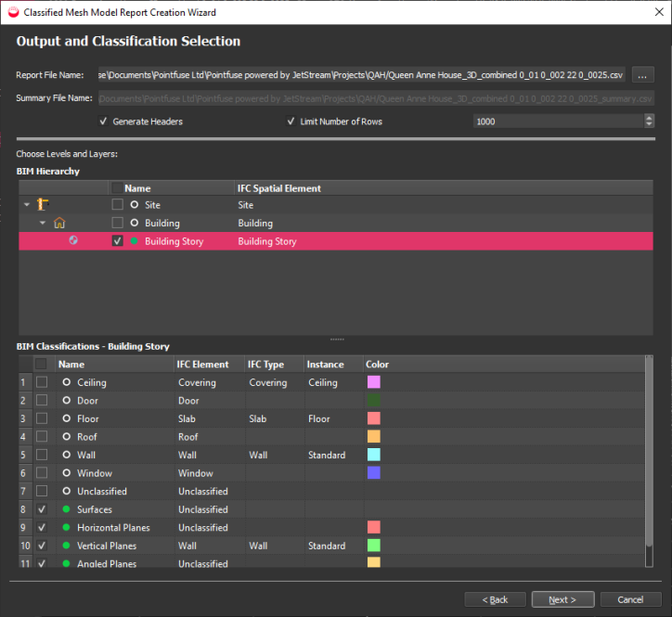
Task: Select the Floor row Slab IFC Element cell
Action: tap(210, 418)
